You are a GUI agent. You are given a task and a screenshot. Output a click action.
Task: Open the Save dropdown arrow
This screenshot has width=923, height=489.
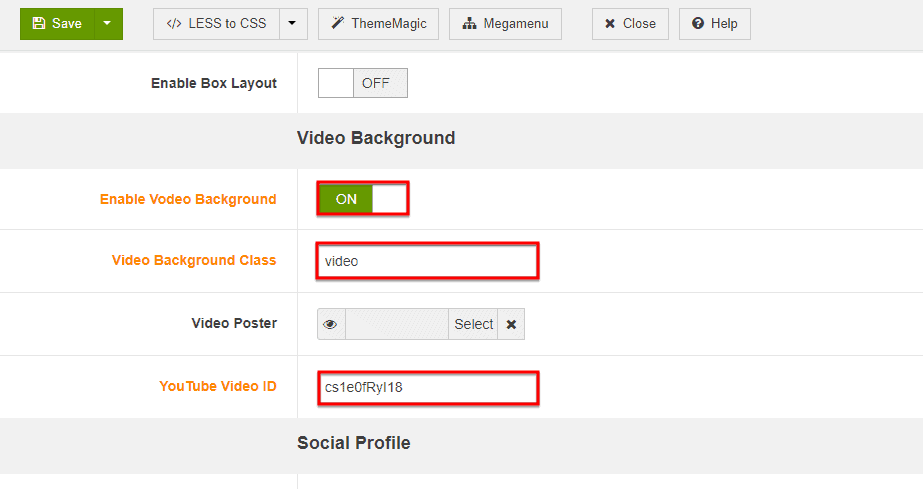tap(108, 24)
